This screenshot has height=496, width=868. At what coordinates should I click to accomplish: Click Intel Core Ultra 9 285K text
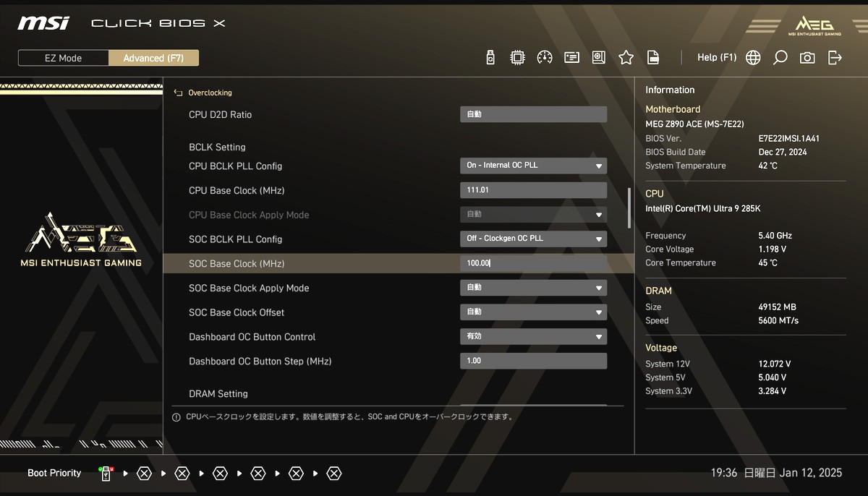[703, 209]
